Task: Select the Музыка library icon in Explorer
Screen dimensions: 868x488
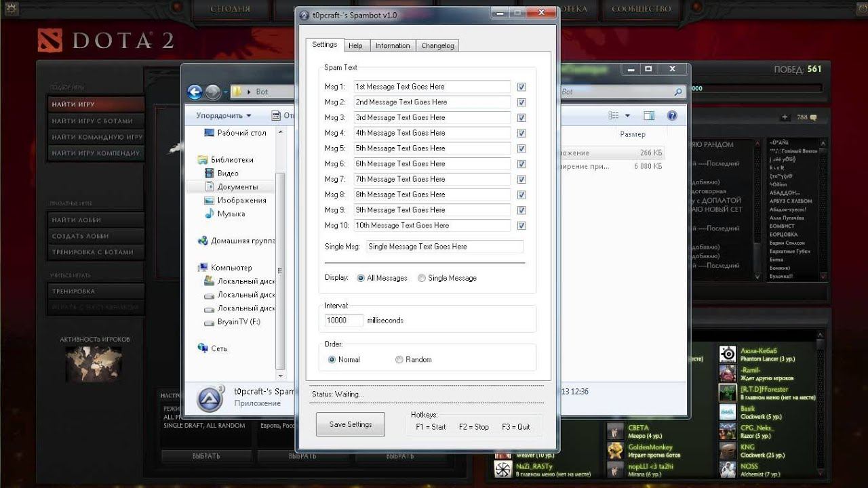Action: tap(210, 214)
